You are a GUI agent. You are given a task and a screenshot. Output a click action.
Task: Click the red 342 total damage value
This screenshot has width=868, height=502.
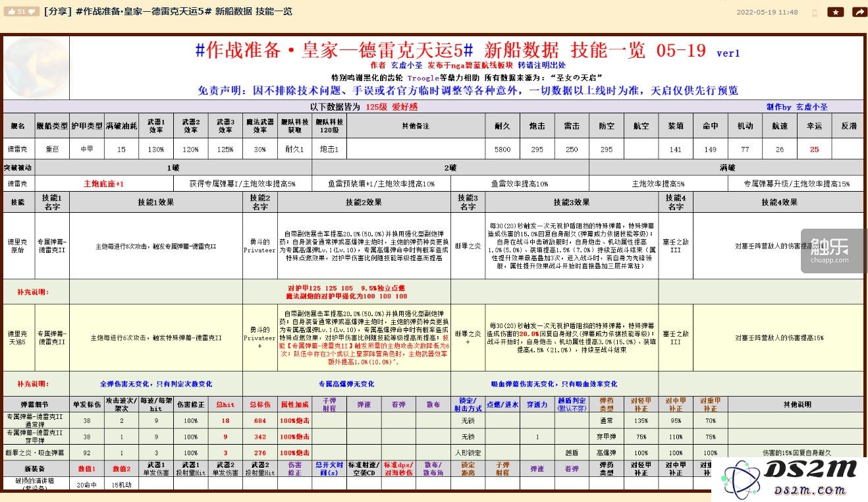(259, 436)
